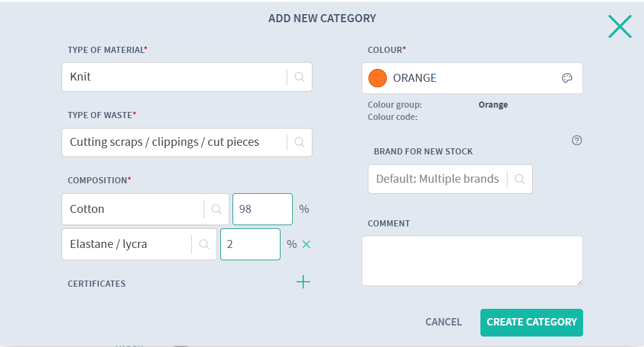Open the colour palette picker icon
644x347 pixels.
pos(567,78)
